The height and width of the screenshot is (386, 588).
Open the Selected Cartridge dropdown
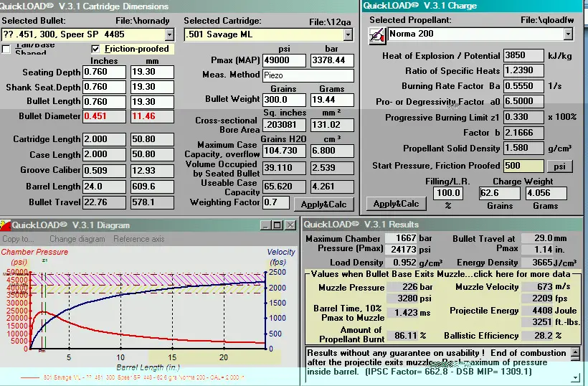[x=348, y=35]
